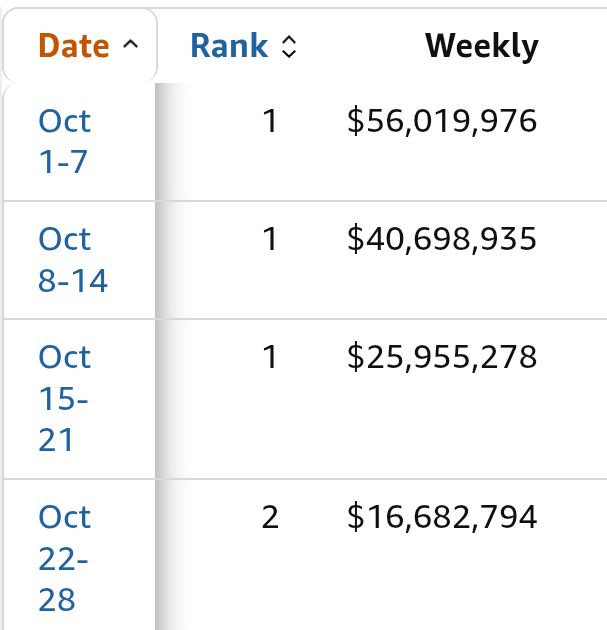Open the Oct 1-7 week link
607x630 pixels.
(65, 141)
